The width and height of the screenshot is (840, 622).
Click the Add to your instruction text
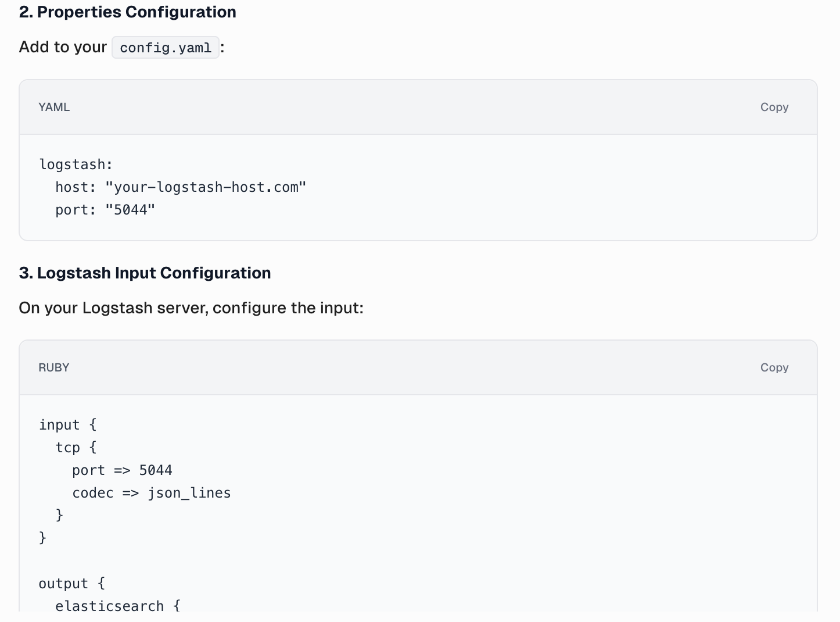tap(63, 47)
